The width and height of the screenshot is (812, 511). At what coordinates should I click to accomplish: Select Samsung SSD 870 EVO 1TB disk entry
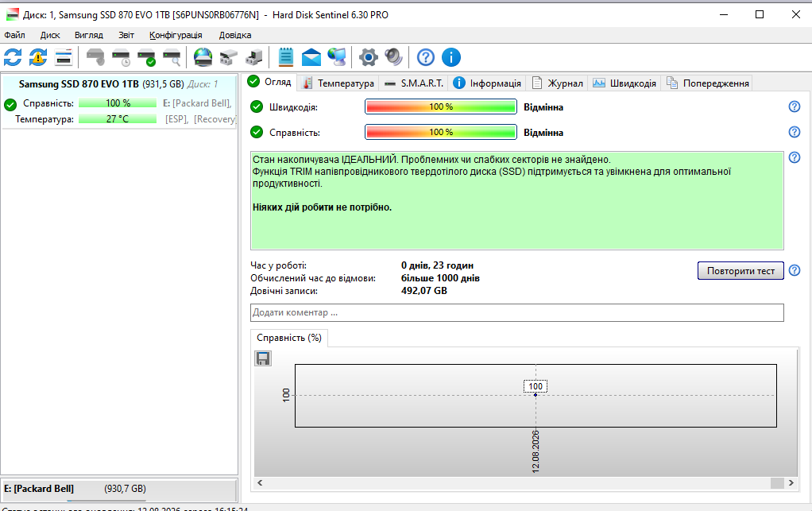coord(119,101)
